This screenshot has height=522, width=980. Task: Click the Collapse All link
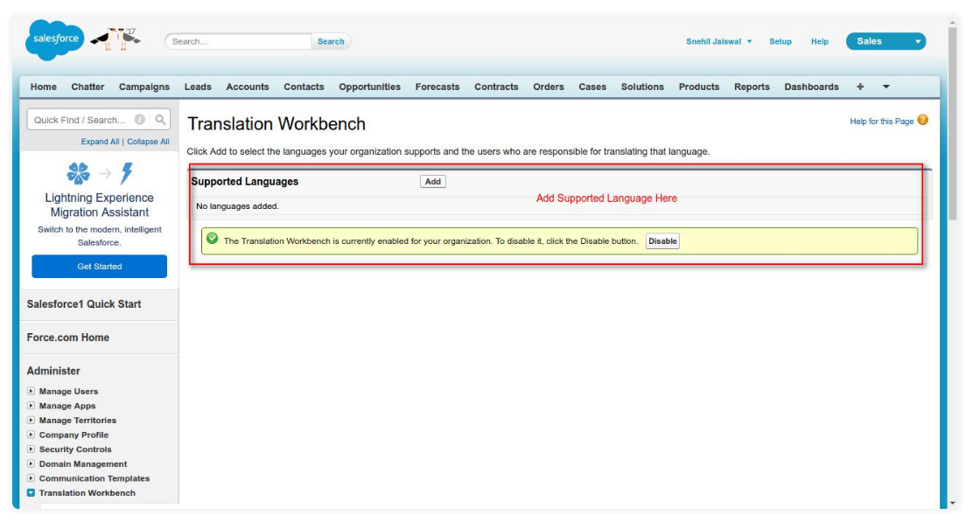[148, 142]
